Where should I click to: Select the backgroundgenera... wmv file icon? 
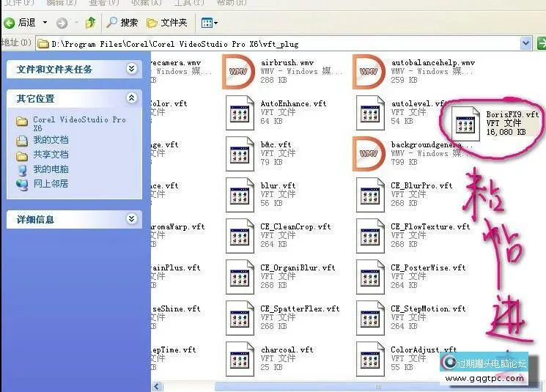tap(369, 154)
